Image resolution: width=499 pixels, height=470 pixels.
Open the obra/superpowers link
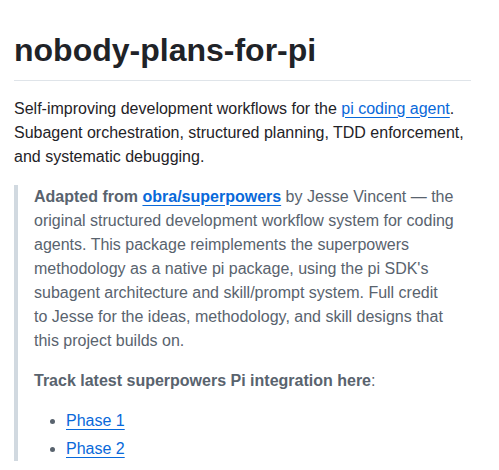212,196
